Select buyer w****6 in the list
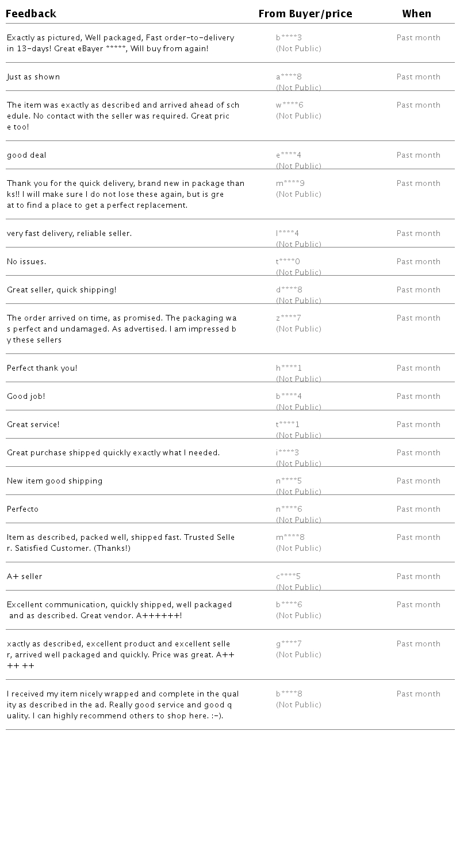The height and width of the screenshot is (868, 460). pos(289,105)
